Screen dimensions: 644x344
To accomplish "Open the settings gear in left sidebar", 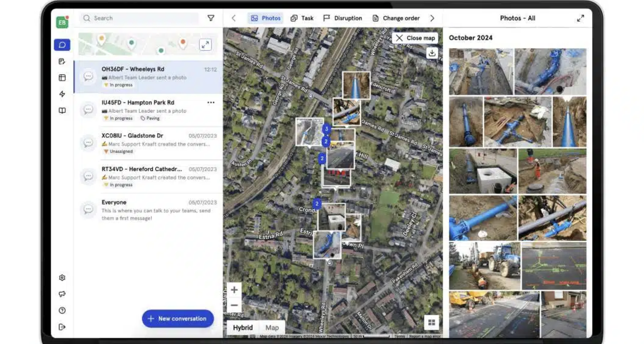I will (x=62, y=278).
